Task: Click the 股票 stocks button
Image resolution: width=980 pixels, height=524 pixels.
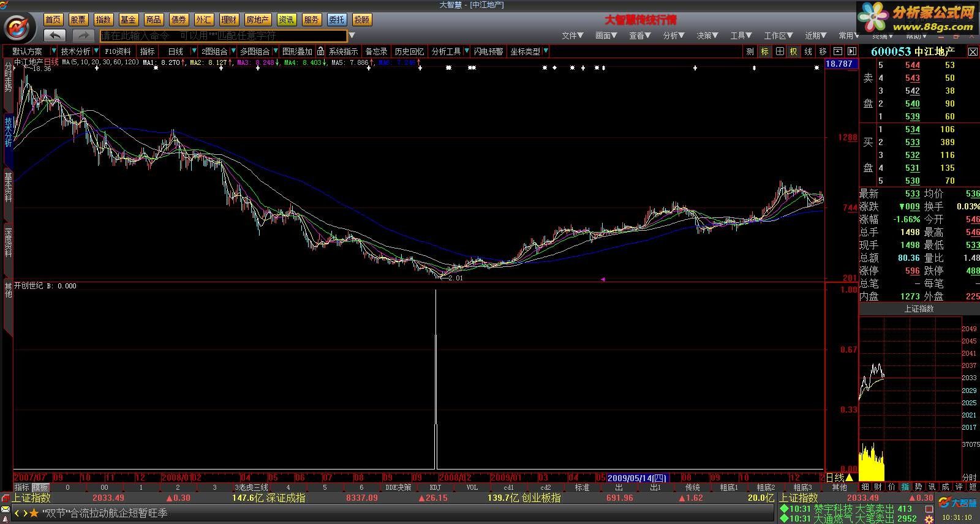Action: (x=78, y=20)
